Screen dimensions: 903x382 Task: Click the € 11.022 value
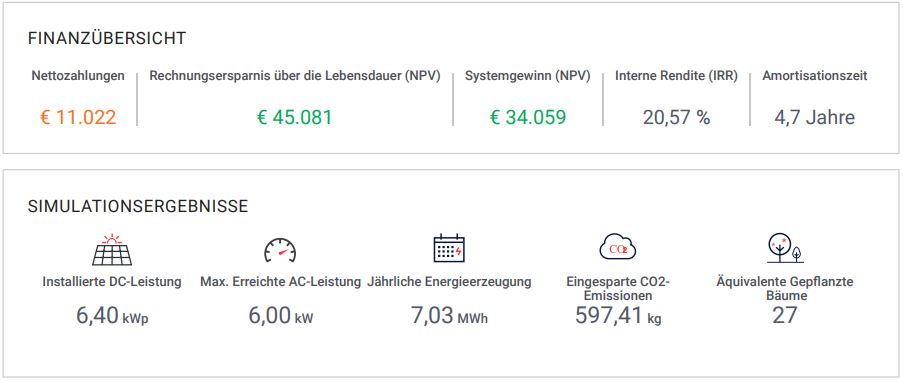tap(78, 118)
